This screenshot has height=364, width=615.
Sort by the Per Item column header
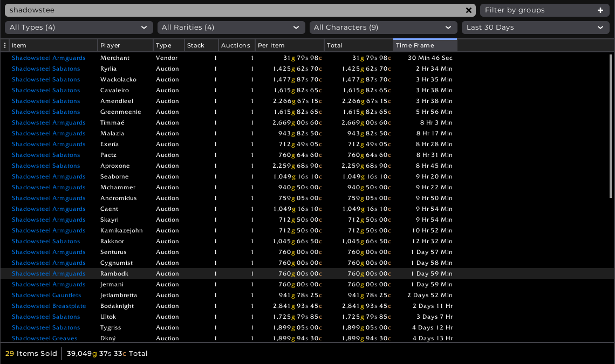coord(289,45)
